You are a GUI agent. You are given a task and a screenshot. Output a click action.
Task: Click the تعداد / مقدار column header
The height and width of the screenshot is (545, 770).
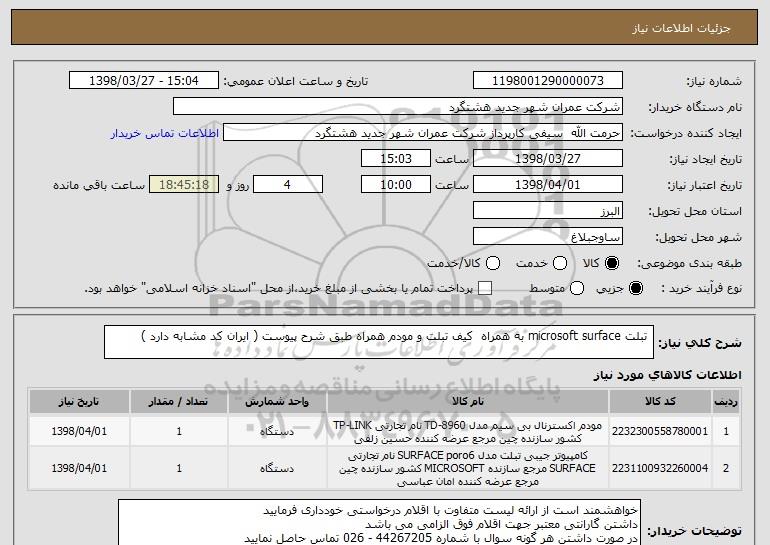tap(179, 402)
